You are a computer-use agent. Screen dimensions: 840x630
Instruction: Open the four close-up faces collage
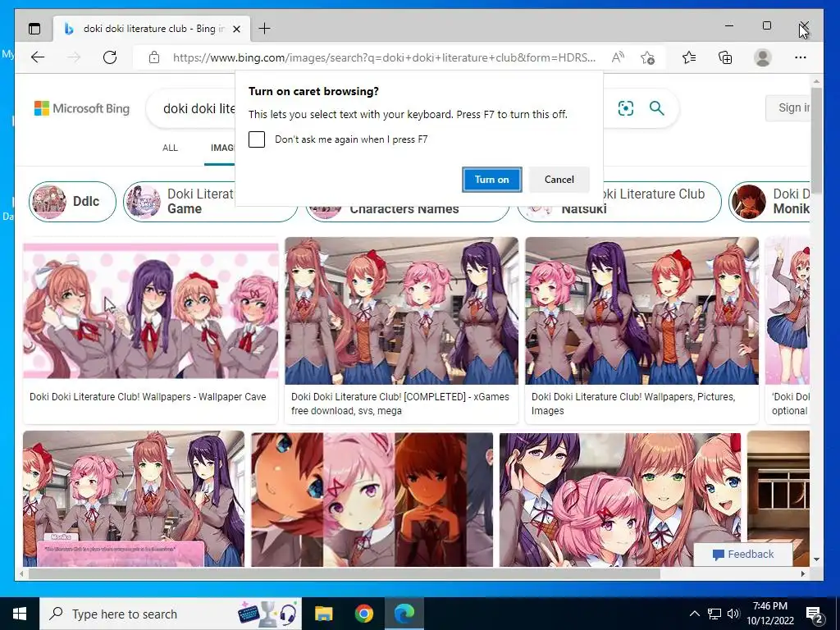372,500
